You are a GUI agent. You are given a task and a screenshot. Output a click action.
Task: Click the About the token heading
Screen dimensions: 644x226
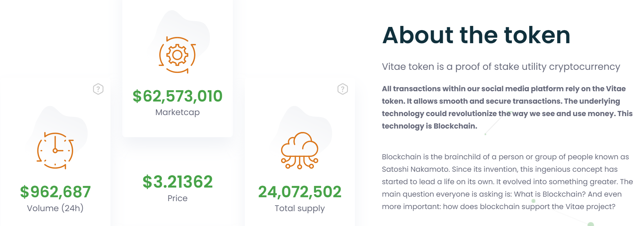click(x=476, y=35)
